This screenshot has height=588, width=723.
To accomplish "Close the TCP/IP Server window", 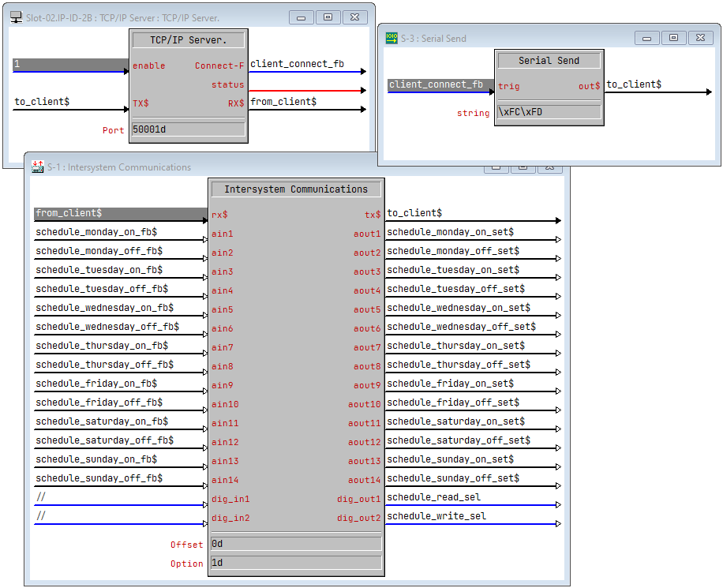I will [355, 17].
